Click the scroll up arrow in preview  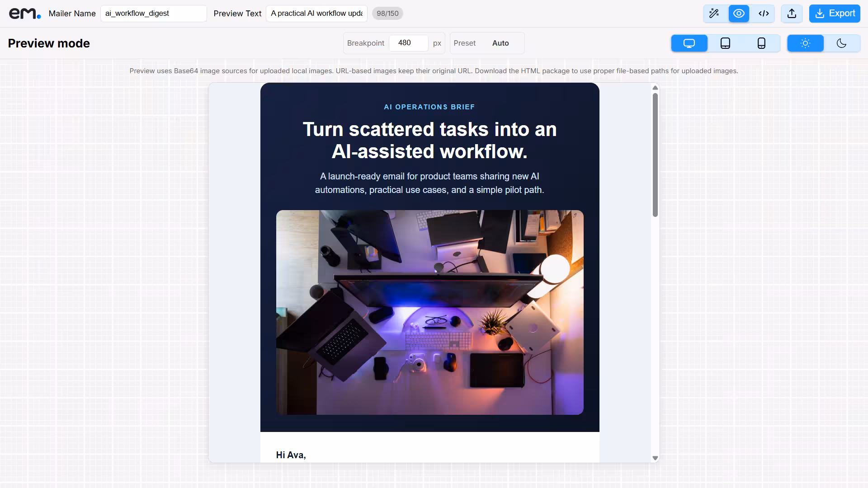[655, 88]
